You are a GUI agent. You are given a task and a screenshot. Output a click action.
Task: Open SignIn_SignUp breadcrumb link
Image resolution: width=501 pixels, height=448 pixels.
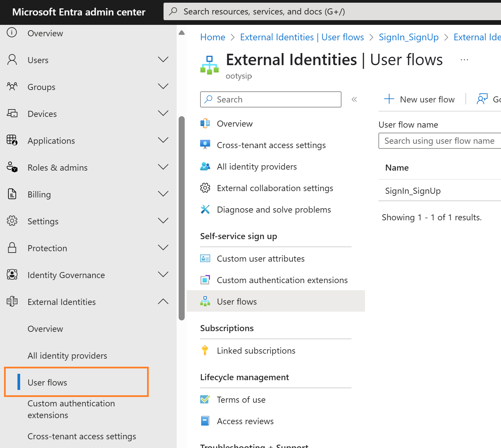[409, 37]
